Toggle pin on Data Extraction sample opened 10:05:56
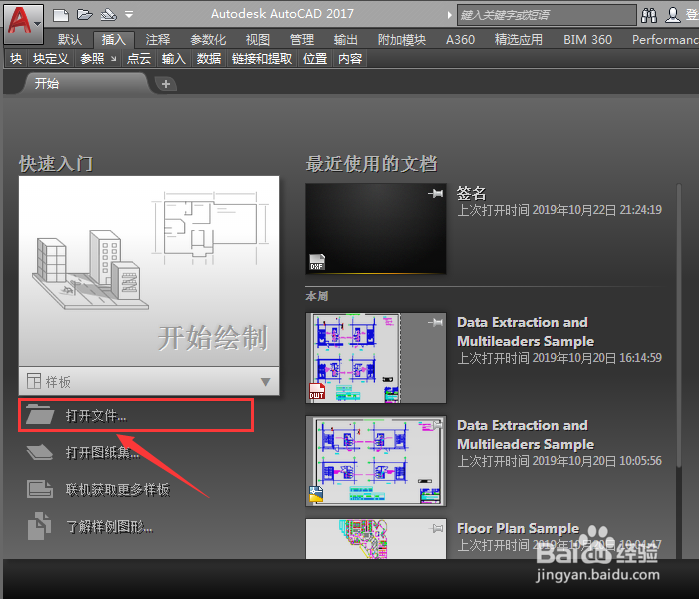 437,426
